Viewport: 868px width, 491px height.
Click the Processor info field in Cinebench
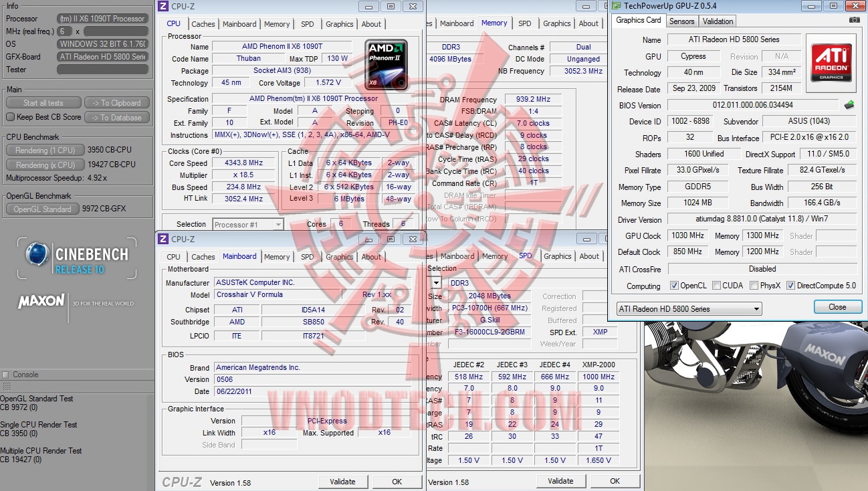point(102,19)
